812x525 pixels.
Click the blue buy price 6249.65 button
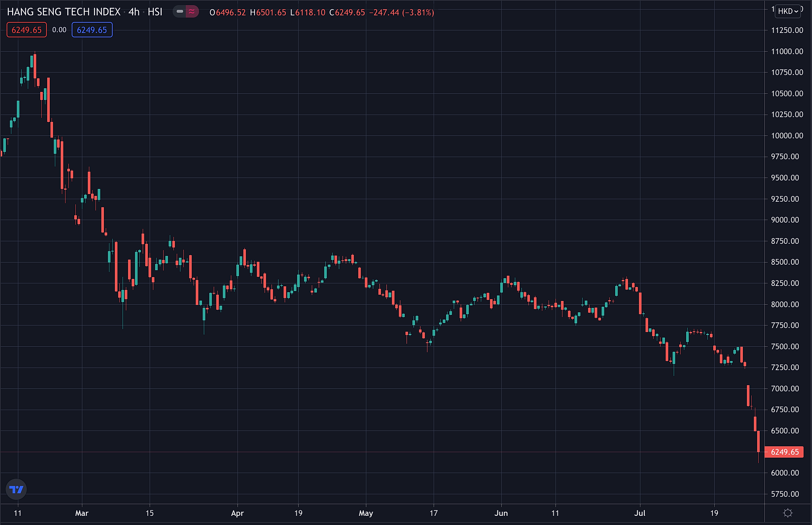point(92,30)
